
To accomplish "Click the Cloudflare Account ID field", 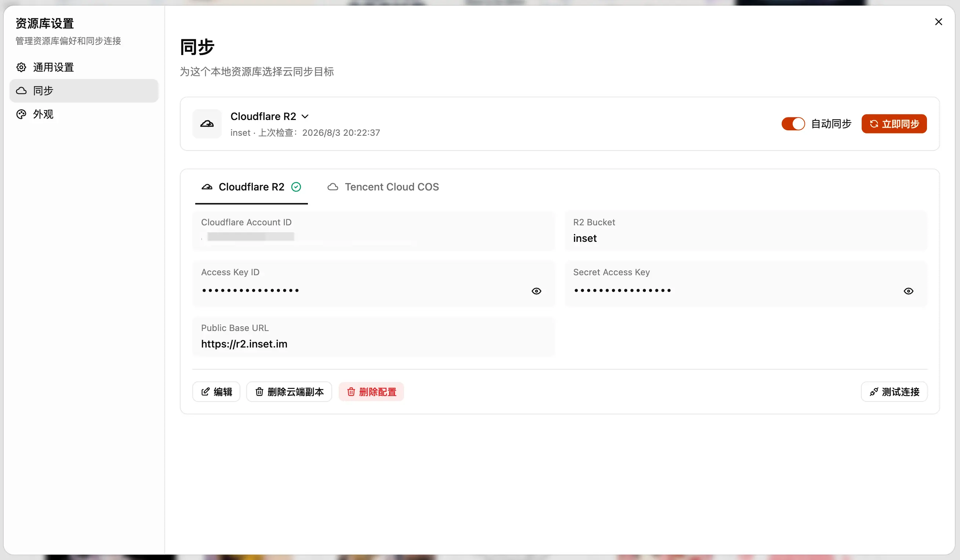I will pos(373,231).
